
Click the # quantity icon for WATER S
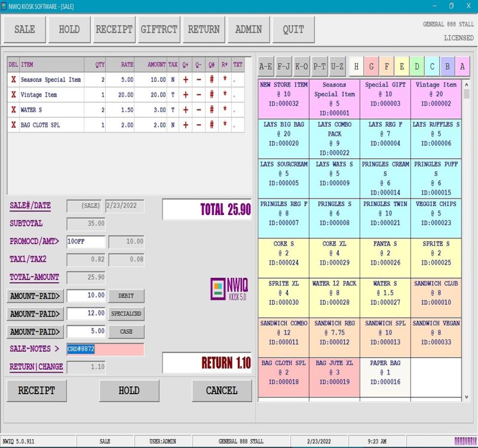212,110
